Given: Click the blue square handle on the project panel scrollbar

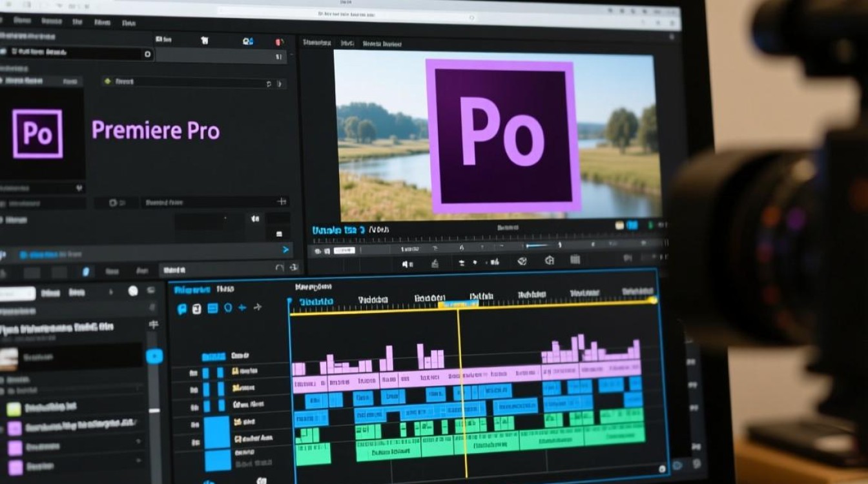Looking at the screenshot, I should (x=154, y=356).
